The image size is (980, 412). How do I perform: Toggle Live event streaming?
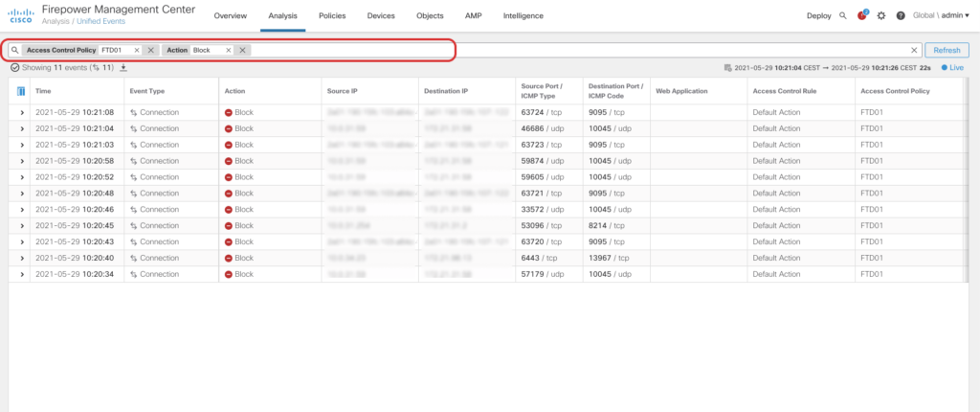pos(952,67)
